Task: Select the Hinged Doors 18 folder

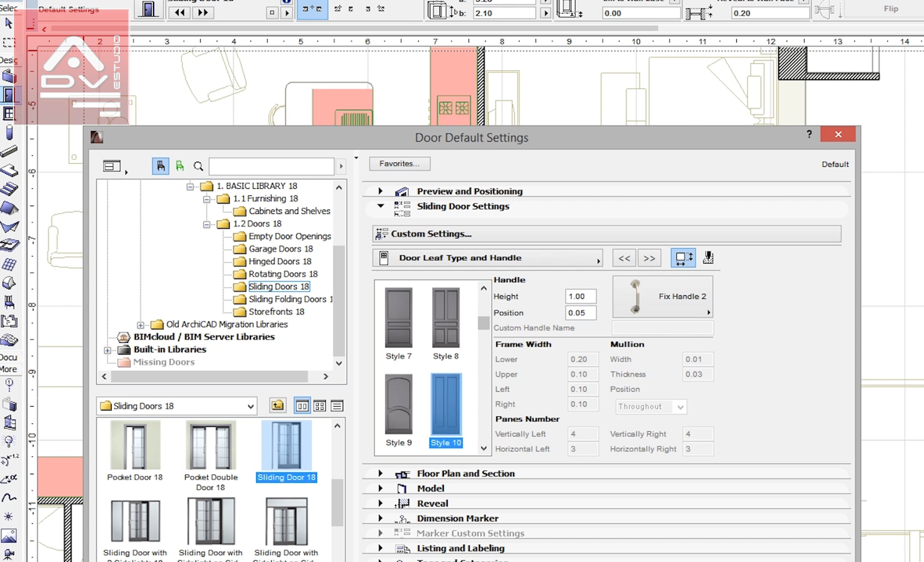Action: point(280,262)
